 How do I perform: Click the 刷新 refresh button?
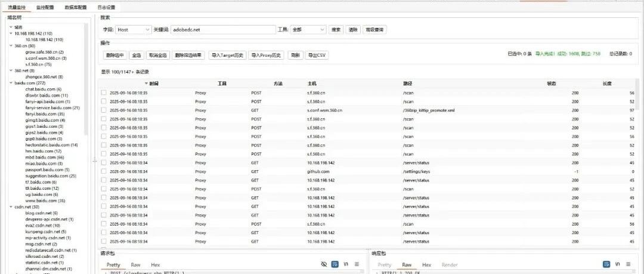(x=295, y=55)
